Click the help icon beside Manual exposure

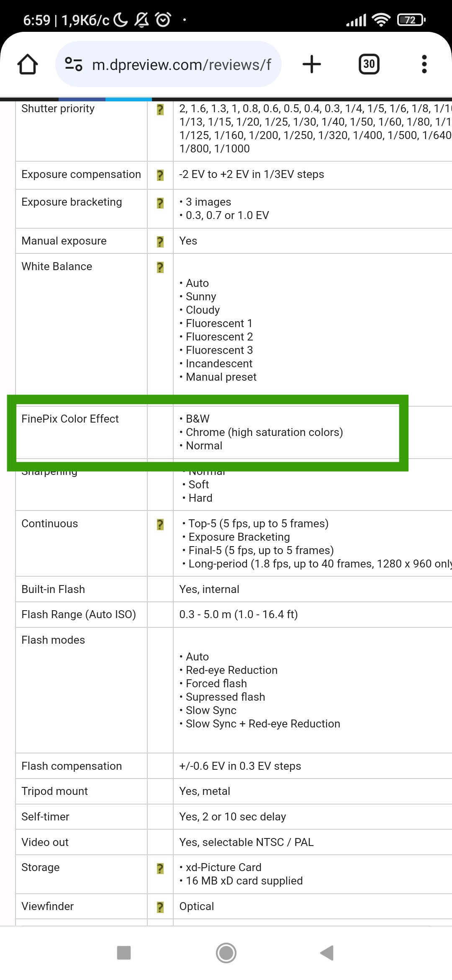(x=160, y=242)
